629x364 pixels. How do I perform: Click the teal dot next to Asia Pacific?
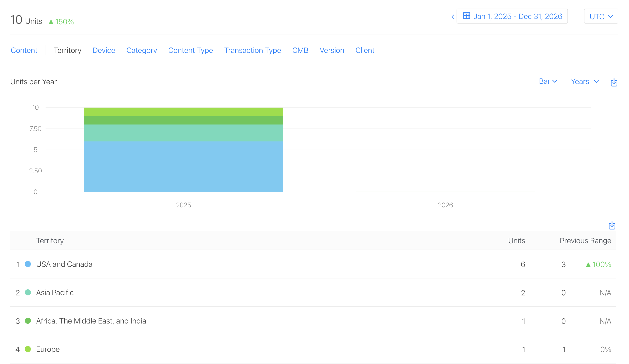click(28, 292)
